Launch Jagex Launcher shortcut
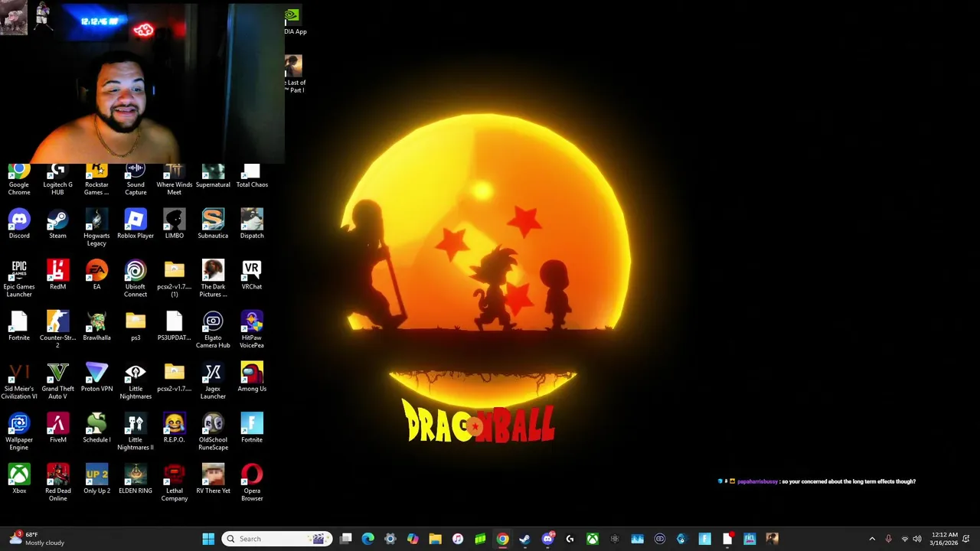This screenshot has width=980, height=551. [x=213, y=381]
